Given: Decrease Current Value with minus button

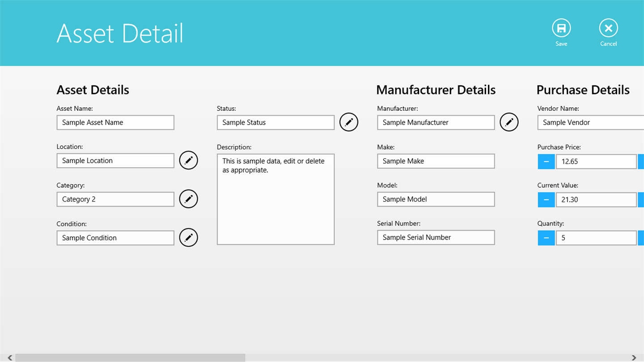Looking at the screenshot, I should click(546, 200).
